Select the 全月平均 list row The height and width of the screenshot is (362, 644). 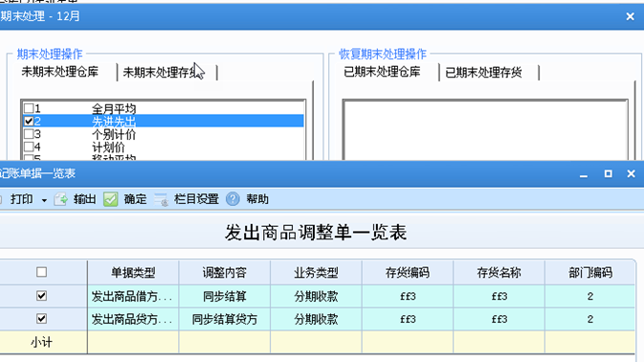[164, 108]
